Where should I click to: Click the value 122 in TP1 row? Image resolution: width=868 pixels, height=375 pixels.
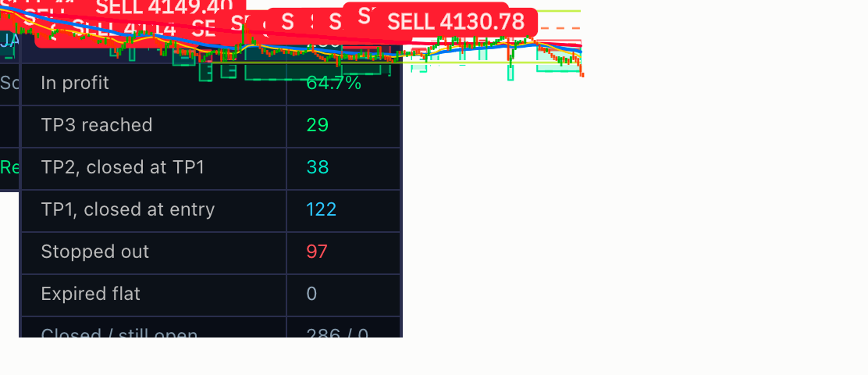[x=321, y=209]
